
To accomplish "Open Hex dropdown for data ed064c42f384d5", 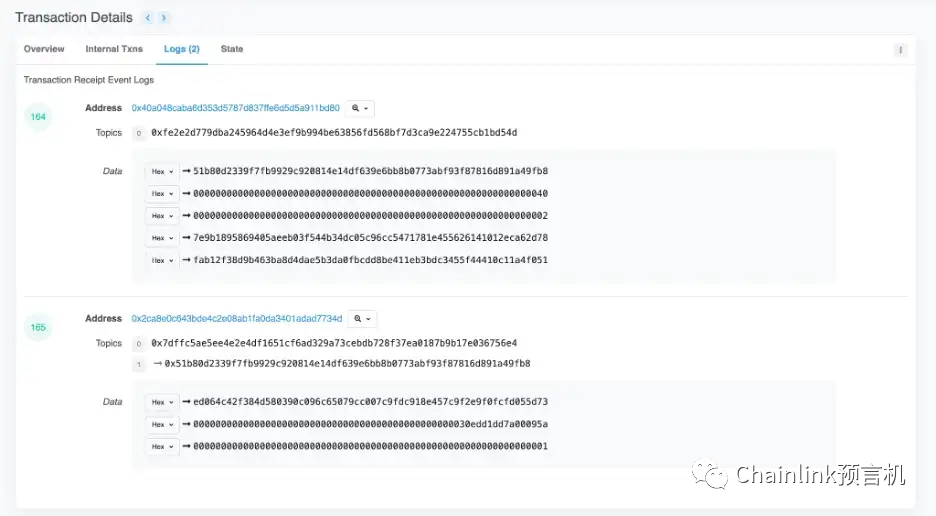I will coord(162,402).
